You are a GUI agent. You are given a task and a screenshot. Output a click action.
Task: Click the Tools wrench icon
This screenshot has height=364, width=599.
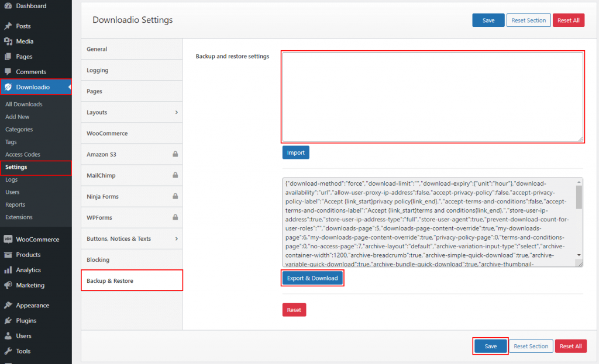pos(8,351)
